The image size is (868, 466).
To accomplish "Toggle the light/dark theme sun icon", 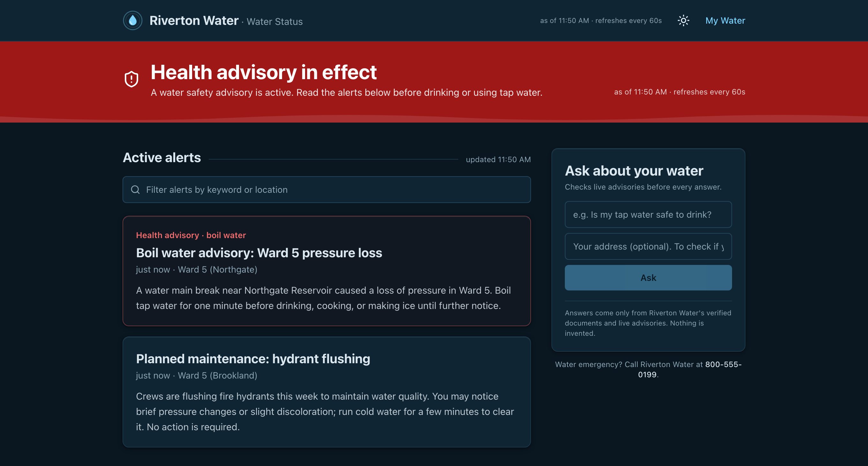I will [683, 20].
